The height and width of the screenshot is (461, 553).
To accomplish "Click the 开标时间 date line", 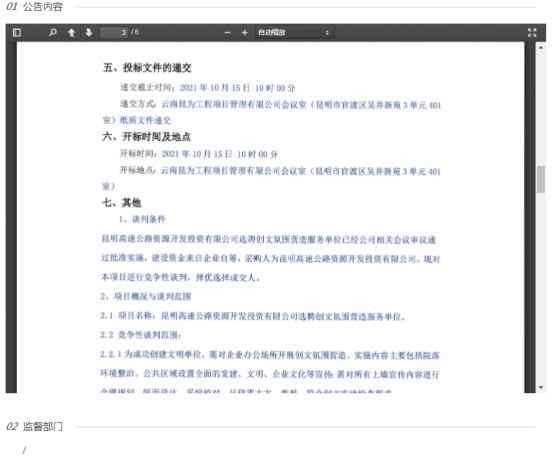I will tap(199, 154).
